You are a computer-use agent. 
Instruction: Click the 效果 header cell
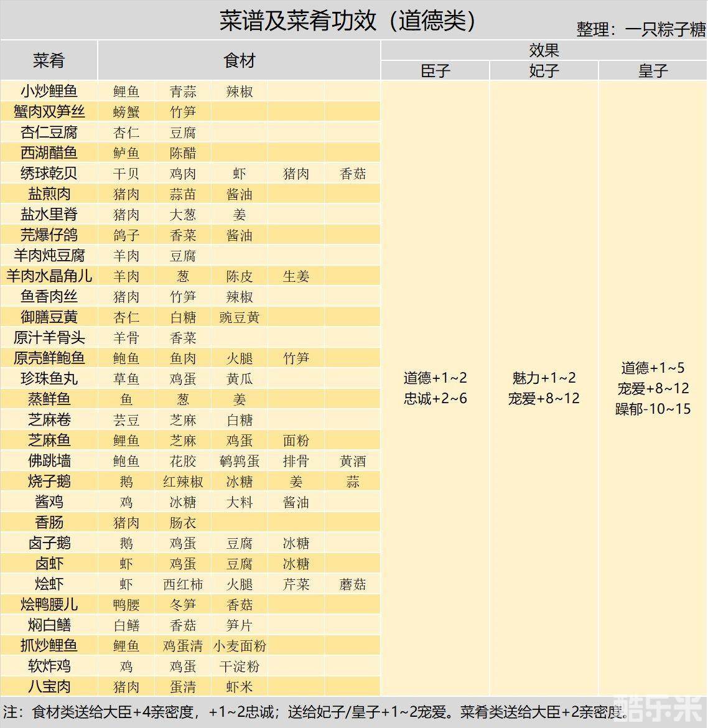544,50
